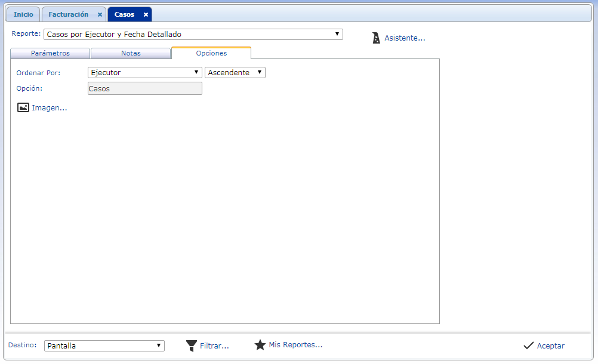Open the Reporte dropdown list
Viewport: 598px width, 364px height.
pyautogui.click(x=193, y=34)
